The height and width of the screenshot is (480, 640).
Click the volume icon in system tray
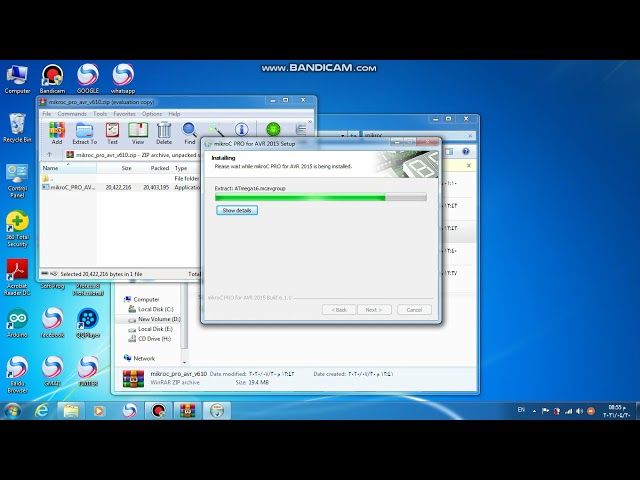[x=579, y=411]
